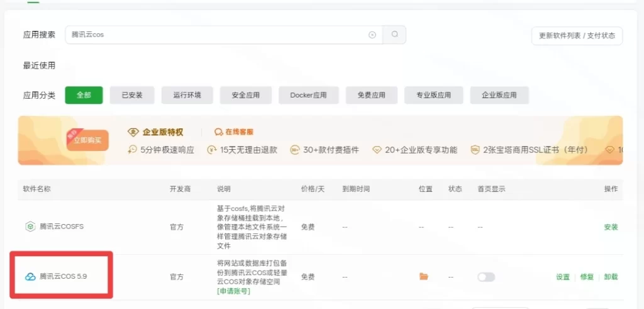The height and width of the screenshot is (309, 644).
Task: Click the 腾讯云COS 5.9 name text
Action: pos(64,276)
